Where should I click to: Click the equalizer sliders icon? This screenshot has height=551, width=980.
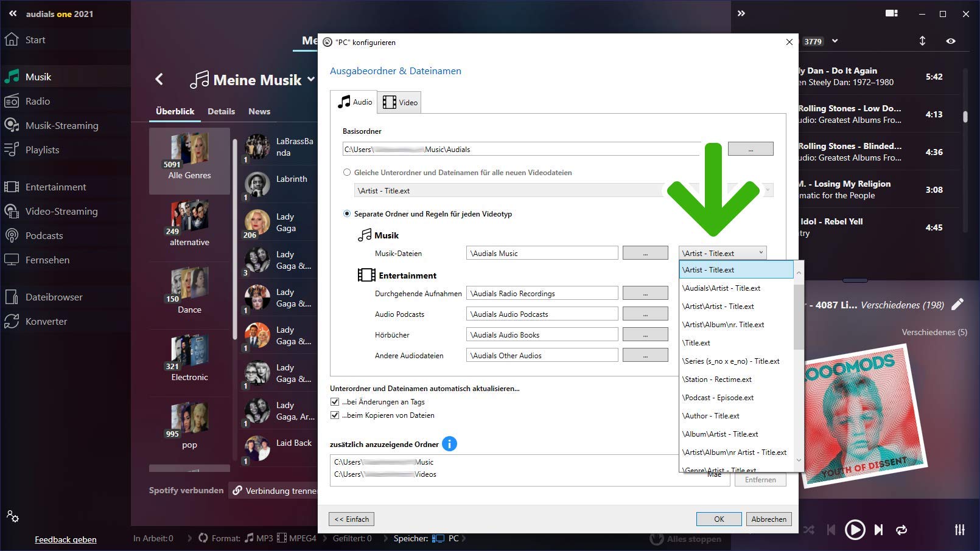pyautogui.click(x=960, y=530)
